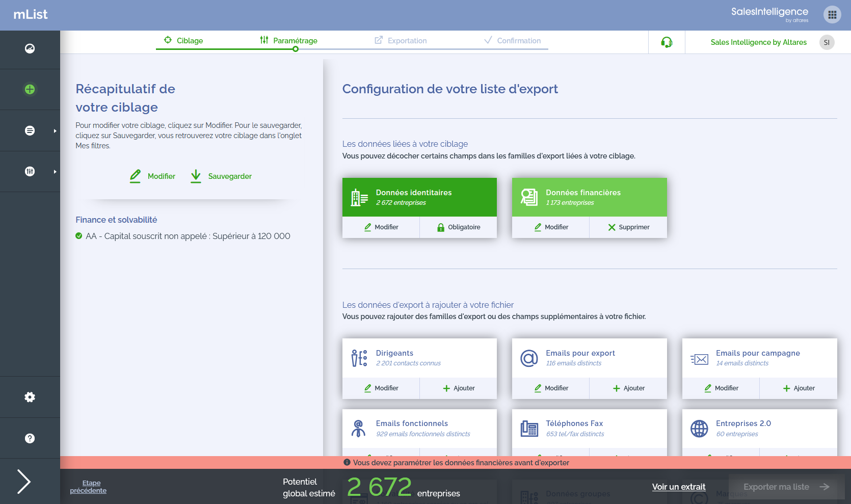This screenshot has width=851, height=504.
Task: Click the at-sign Emails pour export icon
Action: coord(529,358)
